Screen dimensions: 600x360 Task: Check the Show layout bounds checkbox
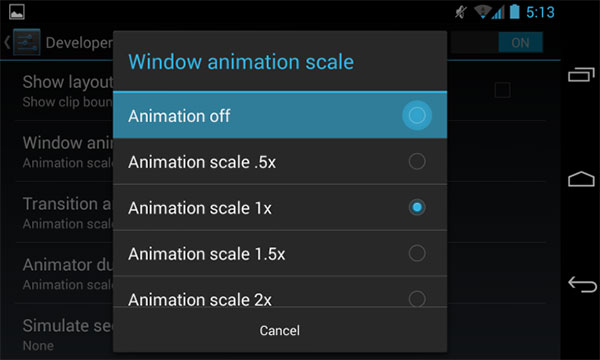coord(502,90)
